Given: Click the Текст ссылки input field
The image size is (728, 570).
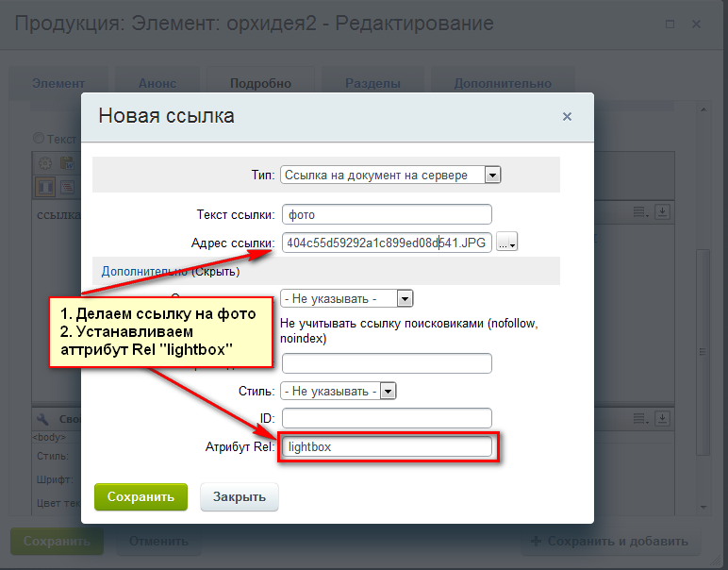Looking at the screenshot, I should click(x=387, y=214).
